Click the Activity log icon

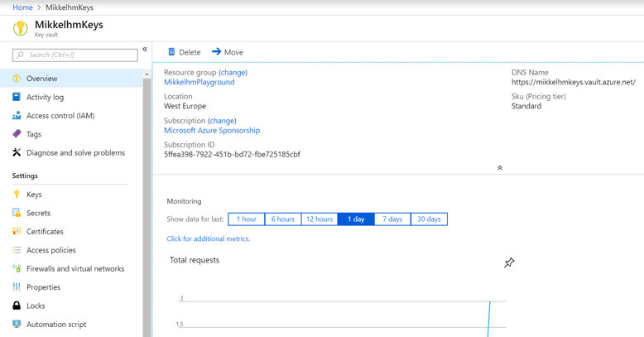(17, 97)
